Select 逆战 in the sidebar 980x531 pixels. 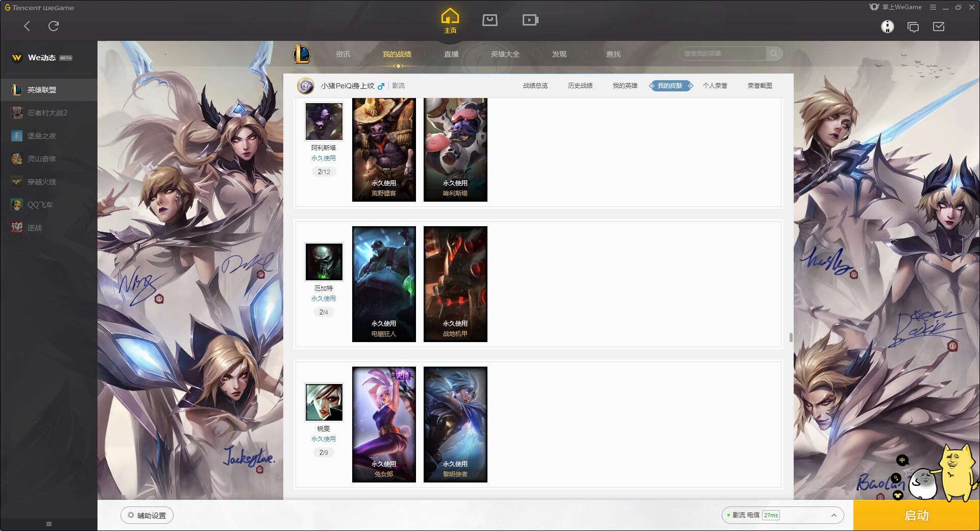tap(48, 228)
